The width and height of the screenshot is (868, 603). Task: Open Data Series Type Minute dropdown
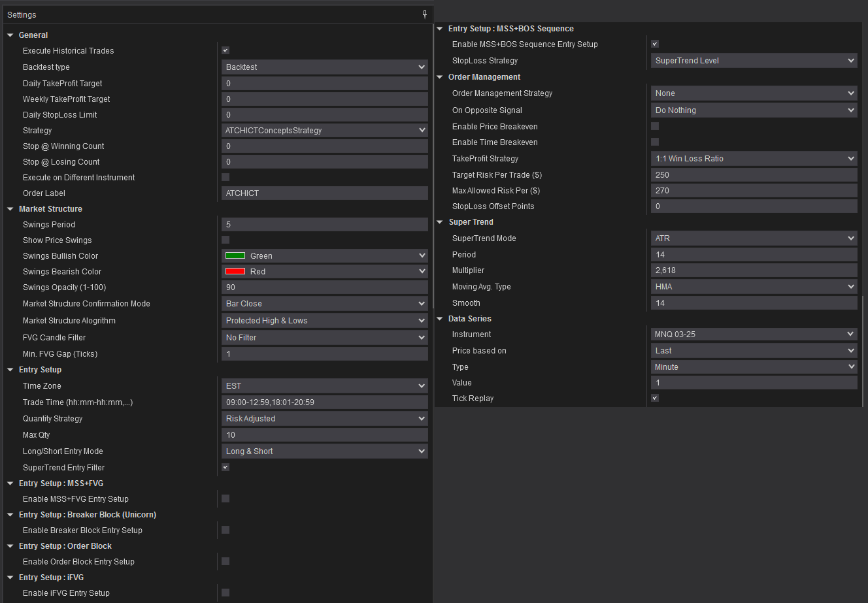pyautogui.click(x=754, y=367)
